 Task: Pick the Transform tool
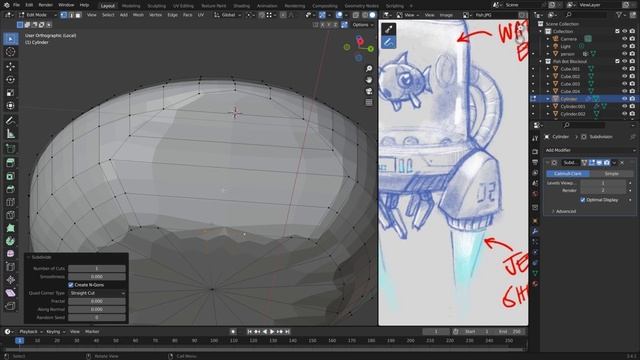(x=11, y=106)
